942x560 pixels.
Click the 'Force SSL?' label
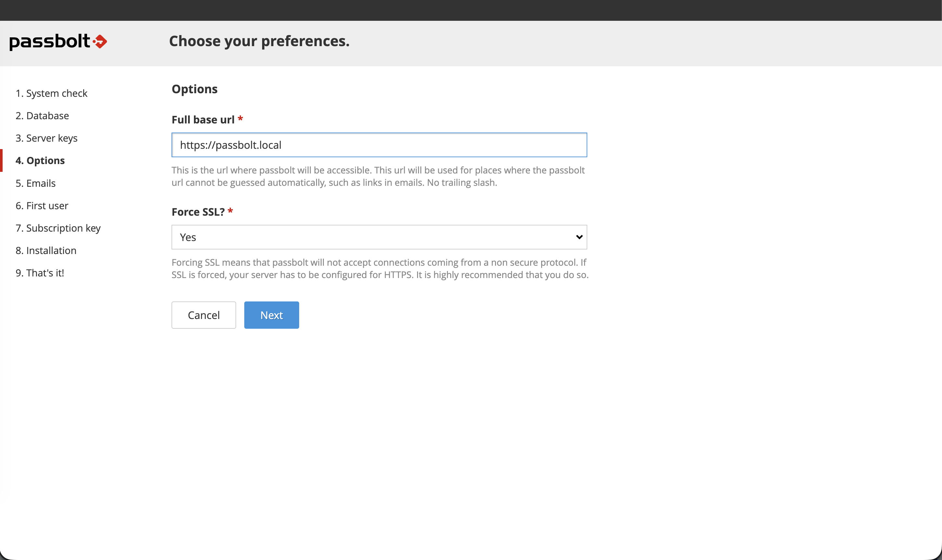[198, 212]
